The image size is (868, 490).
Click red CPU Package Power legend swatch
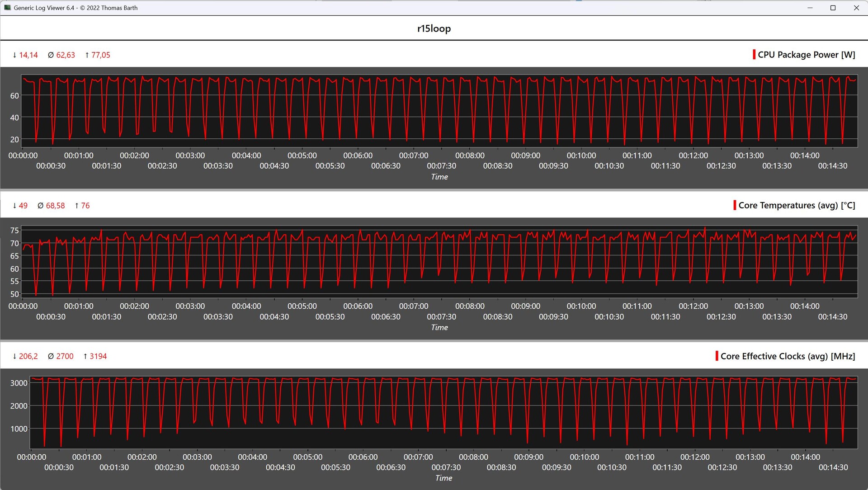pos(754,55)
